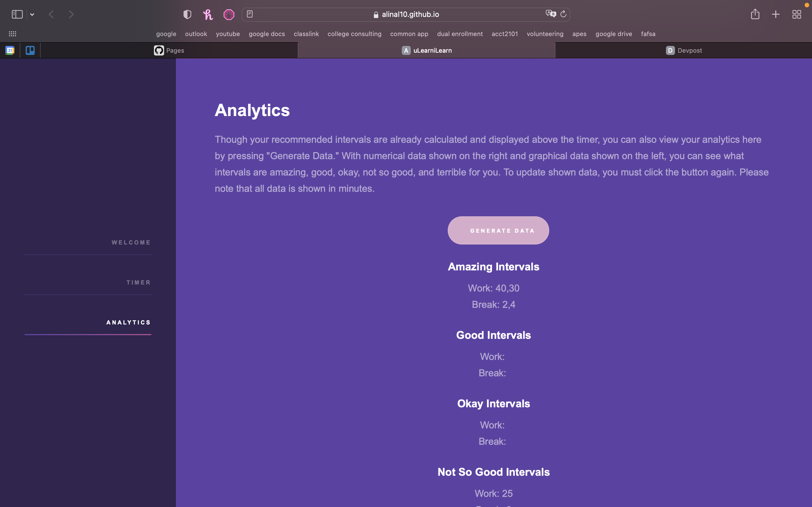Screen dimensions: 812x507
Task: Go to the Welcome section link
Action: point(131,243)
